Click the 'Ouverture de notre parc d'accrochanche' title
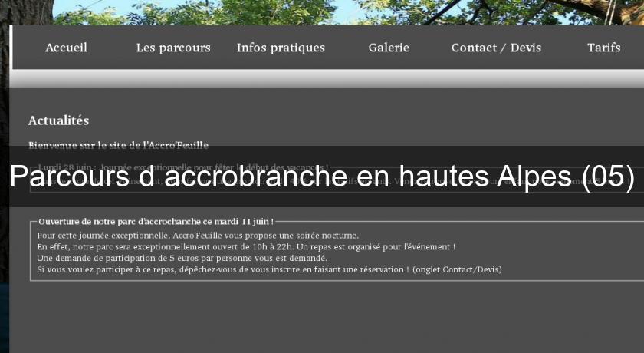 coord(156,222)
